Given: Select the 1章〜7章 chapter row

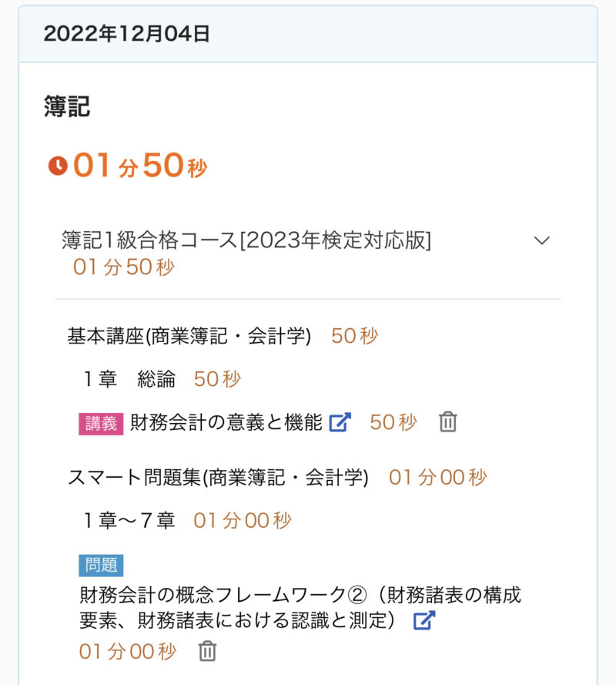Looking at the screenshot, I should click(129, 521).
